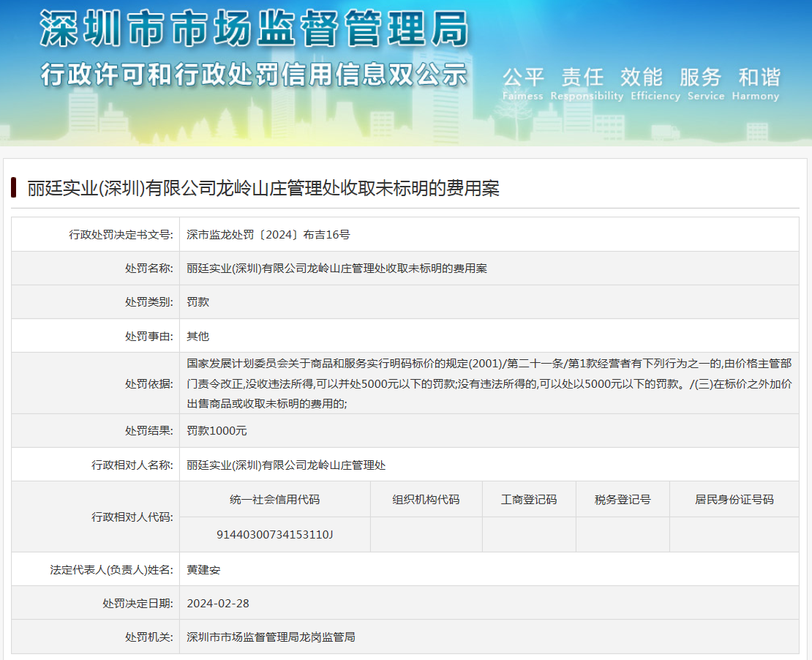Click the 服务 Service slogan text
This screenshot has width=812, height=660.
706,84
